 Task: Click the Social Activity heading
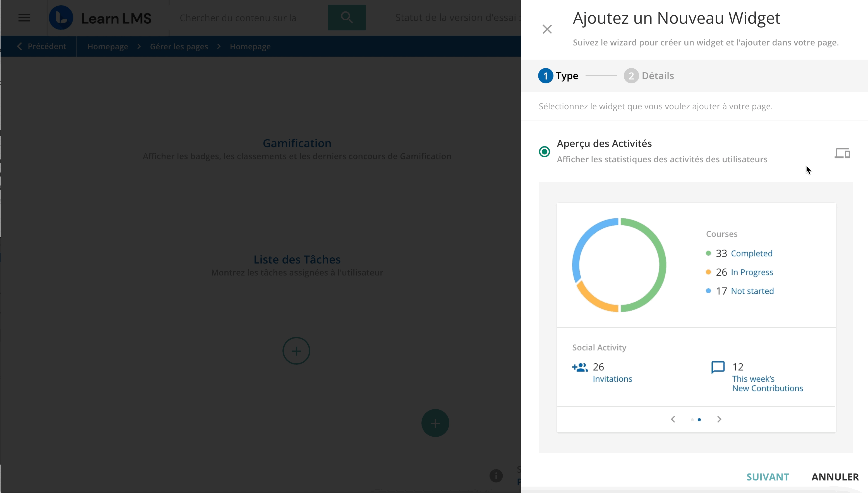599,347
